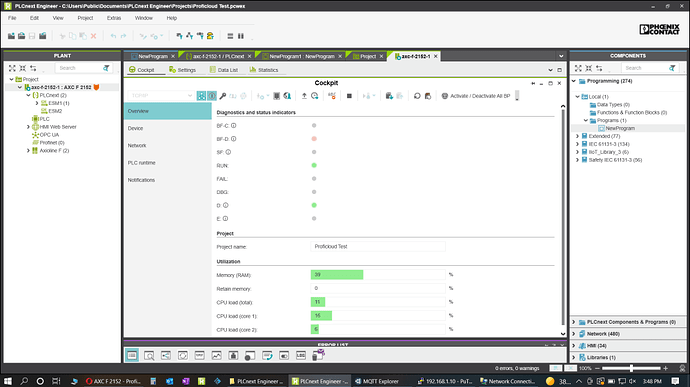
Task: Decrease zoom with the minus button
Action: pos(597,368)
